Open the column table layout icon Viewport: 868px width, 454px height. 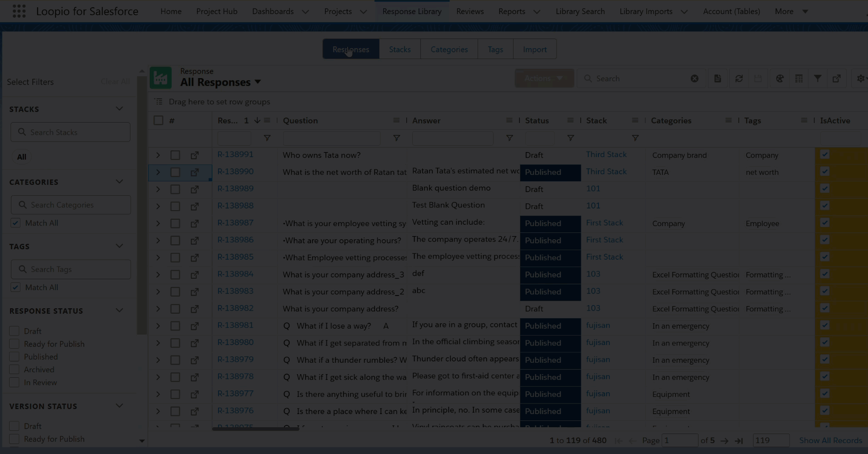[798, 79]
